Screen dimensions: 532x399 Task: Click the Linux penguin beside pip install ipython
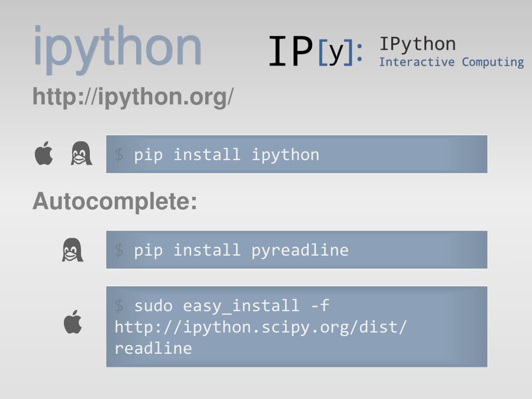point(82,154)
